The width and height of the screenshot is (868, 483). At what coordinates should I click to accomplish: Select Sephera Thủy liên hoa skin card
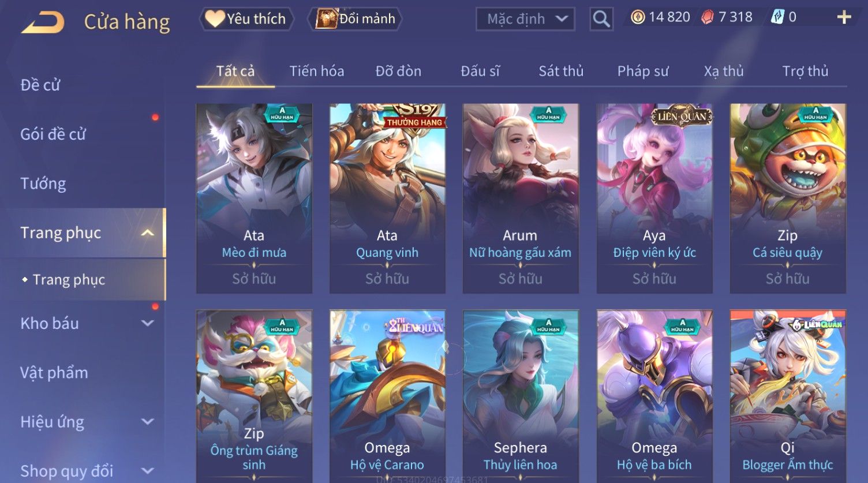(x=521, y=396)
